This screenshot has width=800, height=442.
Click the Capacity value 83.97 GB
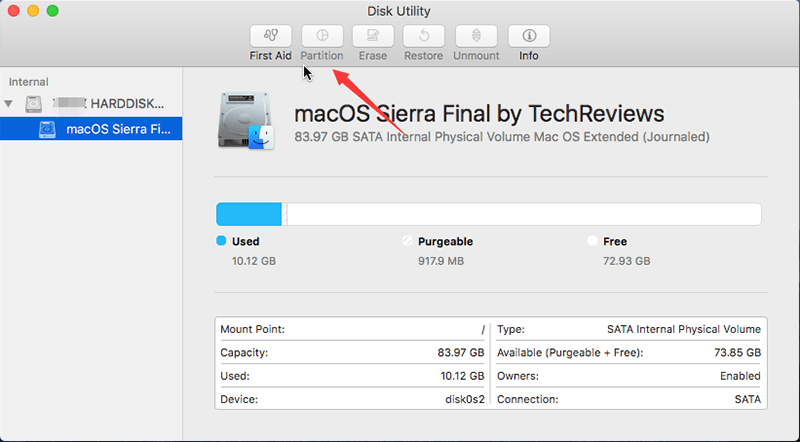(461, 353)
